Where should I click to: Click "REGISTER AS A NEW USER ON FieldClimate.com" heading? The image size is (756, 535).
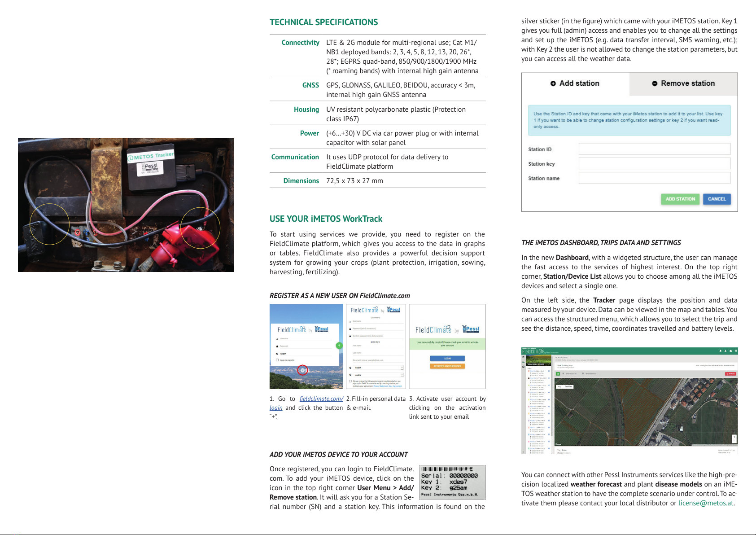tap(340, 295)
